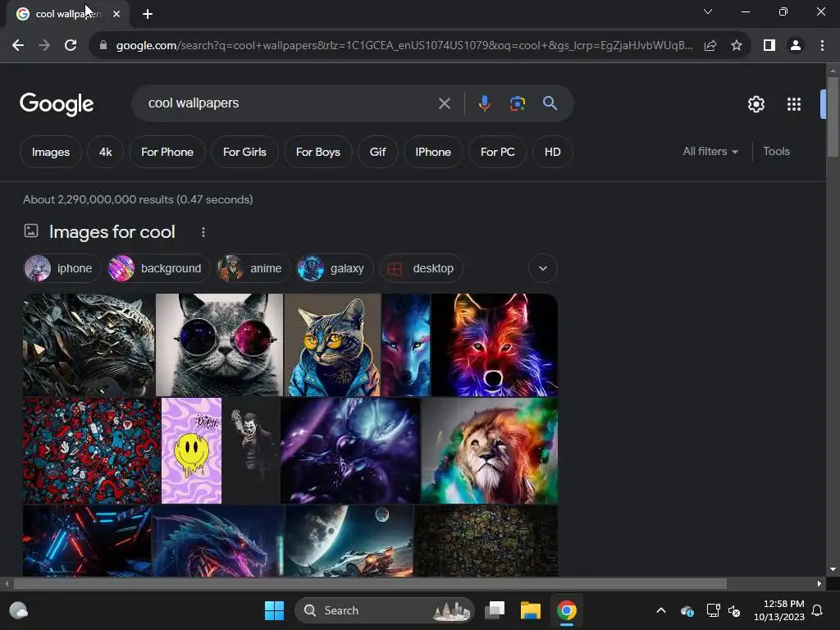Image resolution: width=840 pixels, height=630 pixels.
Task: Open the red and blue doodle pattern thumbnail
Action: pos(92,450)
